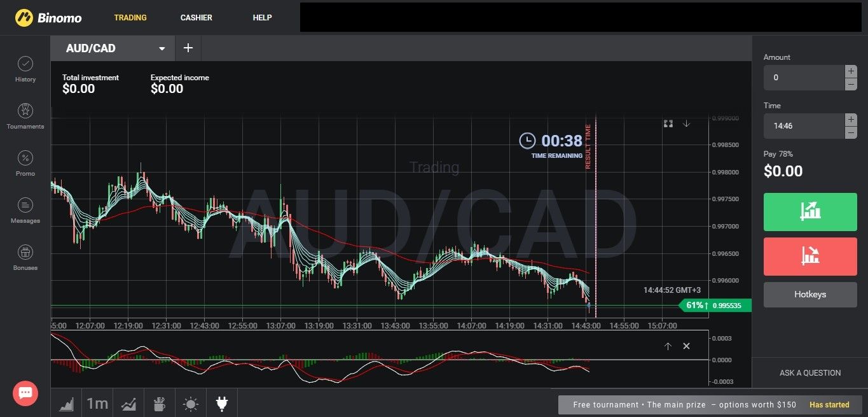Open the CASHIER menu tab
The height and width of the screenshot is (417, 868).
[x=196, y=18]
